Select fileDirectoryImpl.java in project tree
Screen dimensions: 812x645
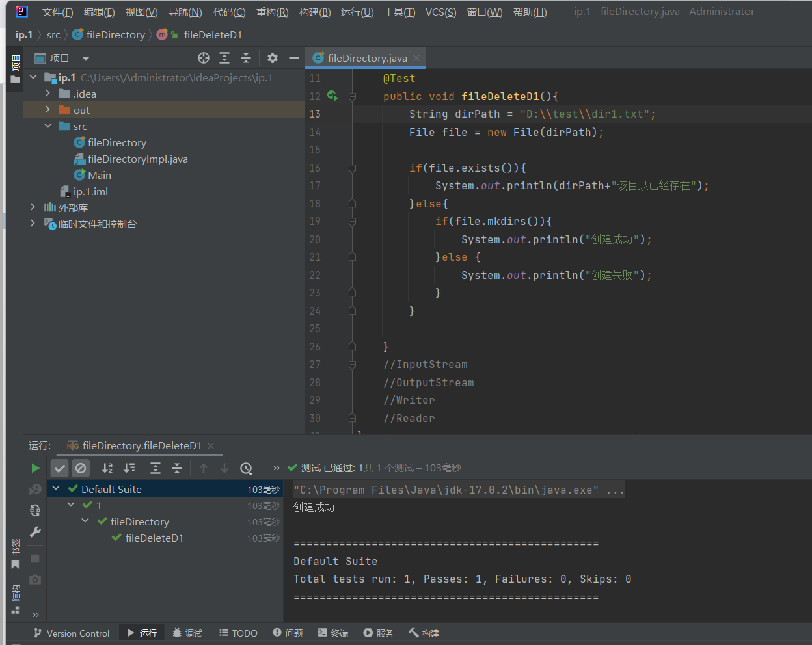point(137,159)
